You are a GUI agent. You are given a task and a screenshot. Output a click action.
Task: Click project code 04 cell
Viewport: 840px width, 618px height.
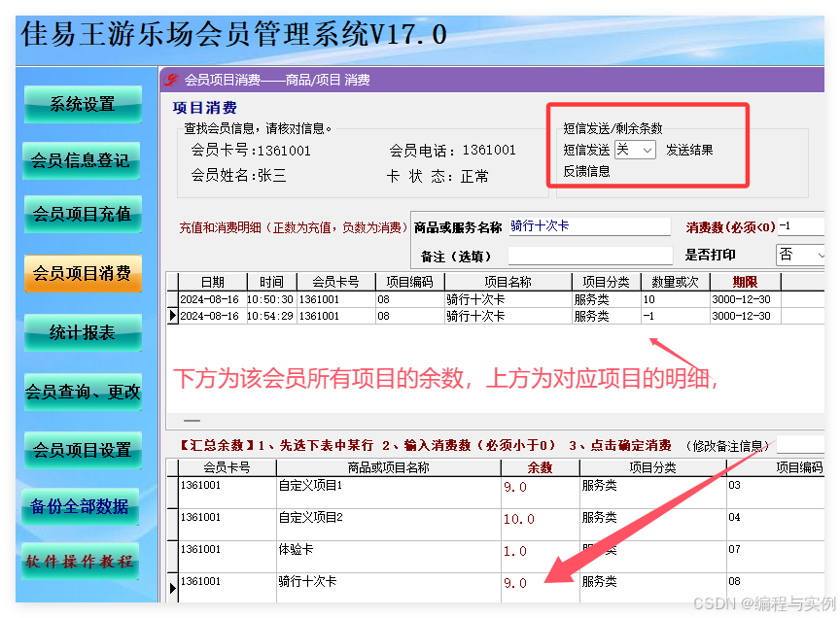click(x=775, y=525)
